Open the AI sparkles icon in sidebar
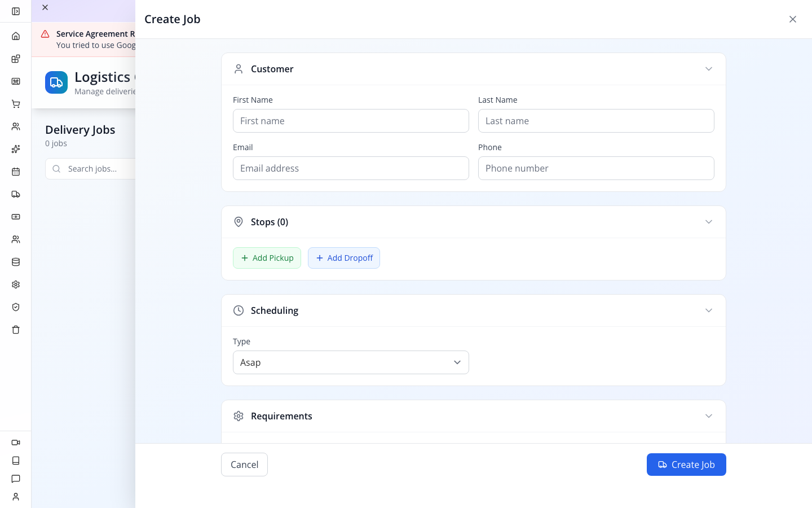 tap(16, 149)
